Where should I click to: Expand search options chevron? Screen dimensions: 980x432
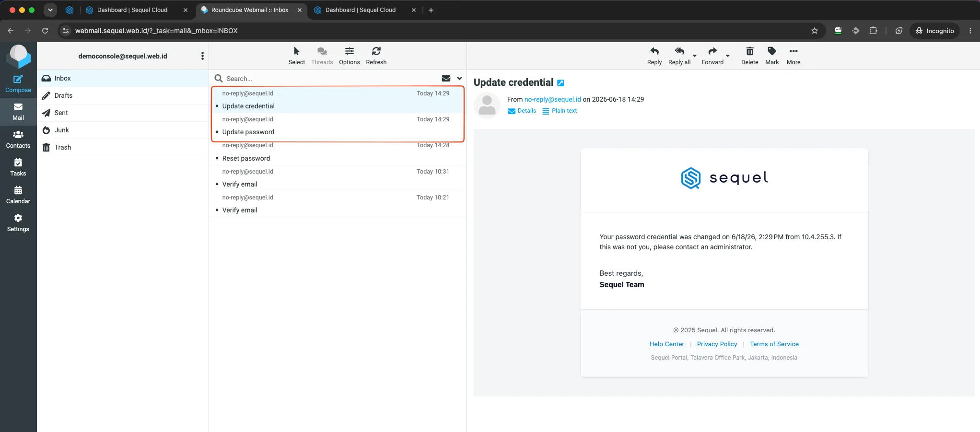459,79
